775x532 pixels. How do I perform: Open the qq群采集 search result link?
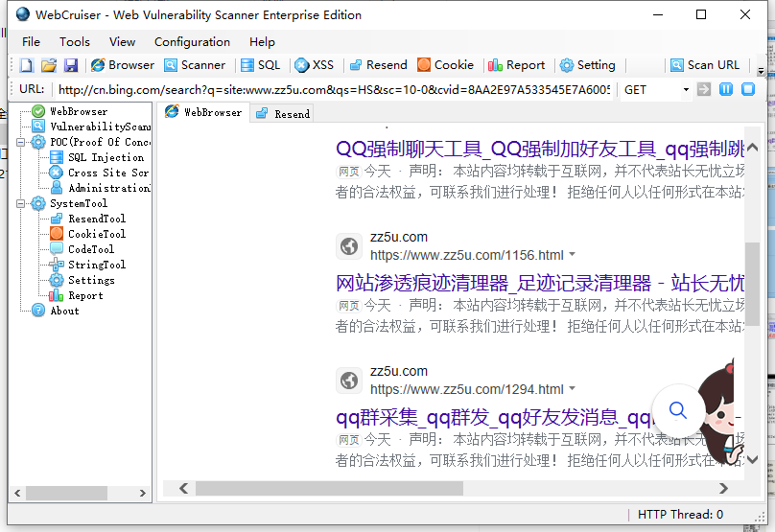[x=494, y=418]
